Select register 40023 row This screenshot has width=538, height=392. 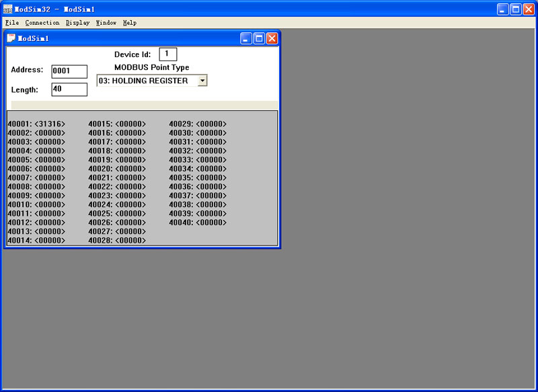click(x=117, y=195)
